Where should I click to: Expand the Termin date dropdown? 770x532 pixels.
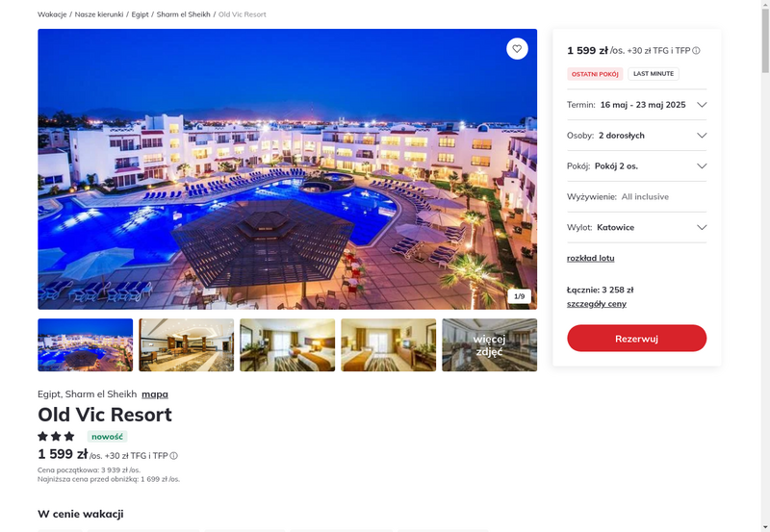click(x=636, y=105)
